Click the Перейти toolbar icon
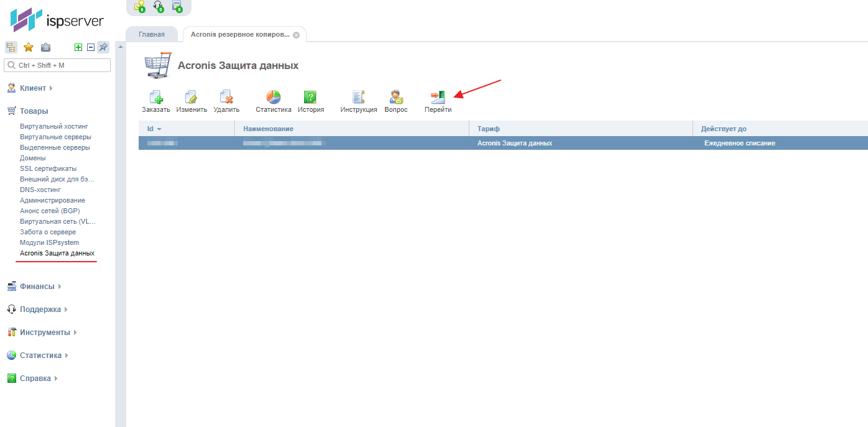The image size is (868, 427). (x=438, y=97)
